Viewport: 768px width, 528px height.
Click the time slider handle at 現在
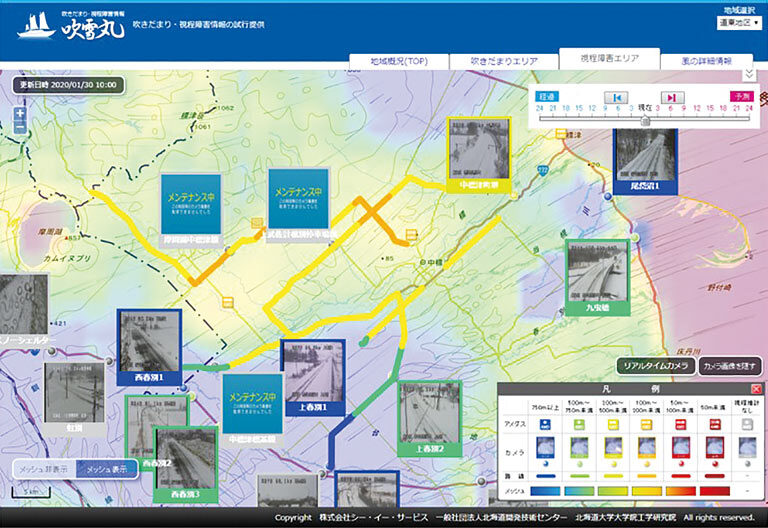coord(646,120)
